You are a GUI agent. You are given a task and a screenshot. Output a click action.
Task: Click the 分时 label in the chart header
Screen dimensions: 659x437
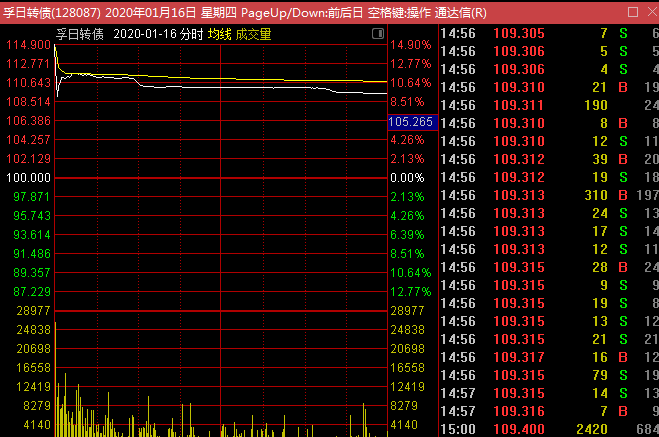click(192, 34)
